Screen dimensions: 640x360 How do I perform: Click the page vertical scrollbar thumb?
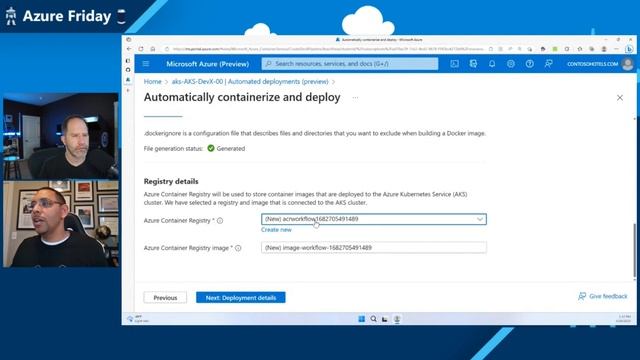(x=634, y=250)
